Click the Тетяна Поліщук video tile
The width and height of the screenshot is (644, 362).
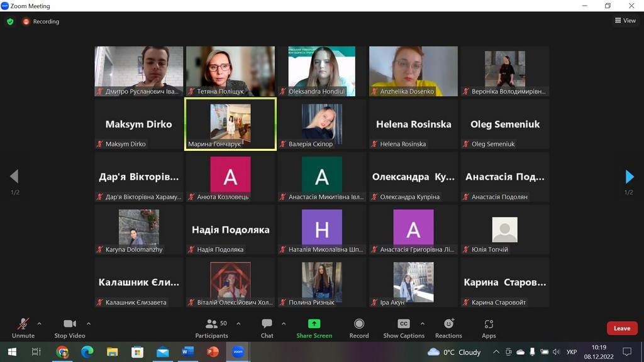[x=230, y=71]
